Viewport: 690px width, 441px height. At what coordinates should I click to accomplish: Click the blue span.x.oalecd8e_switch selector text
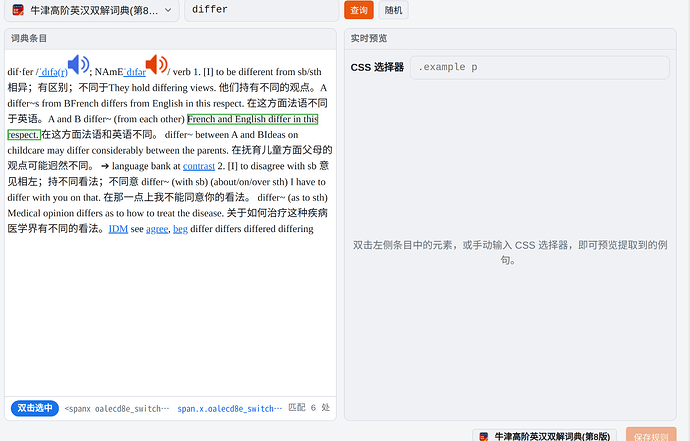point(229,409)
